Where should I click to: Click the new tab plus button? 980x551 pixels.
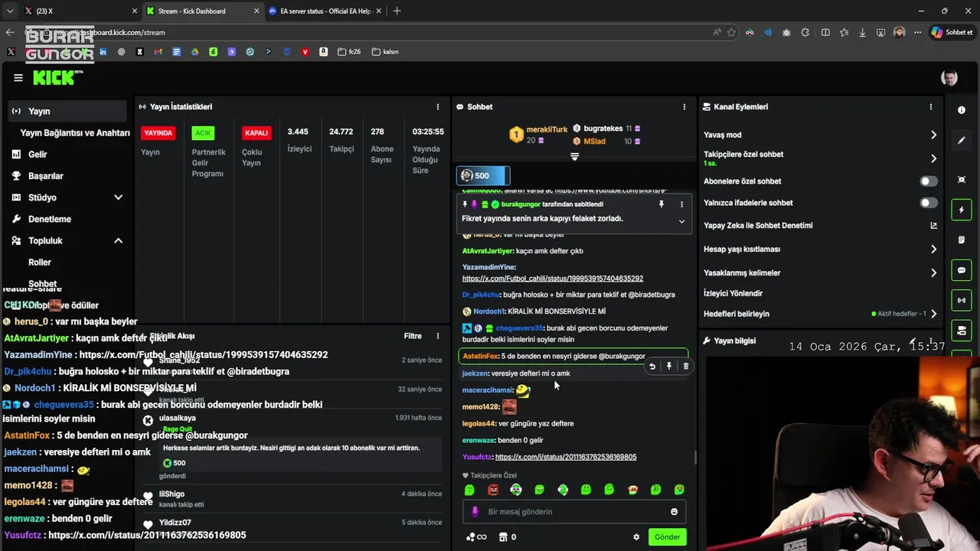click(397, 11)
